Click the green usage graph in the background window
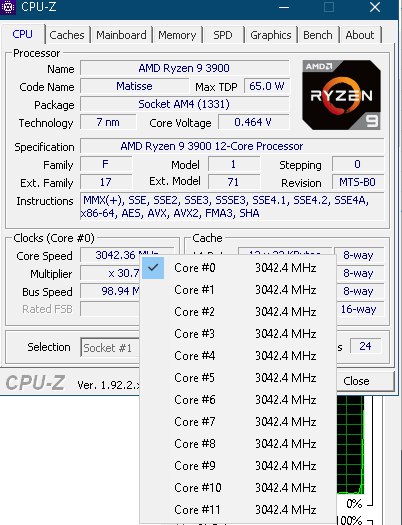 point(350,445)
